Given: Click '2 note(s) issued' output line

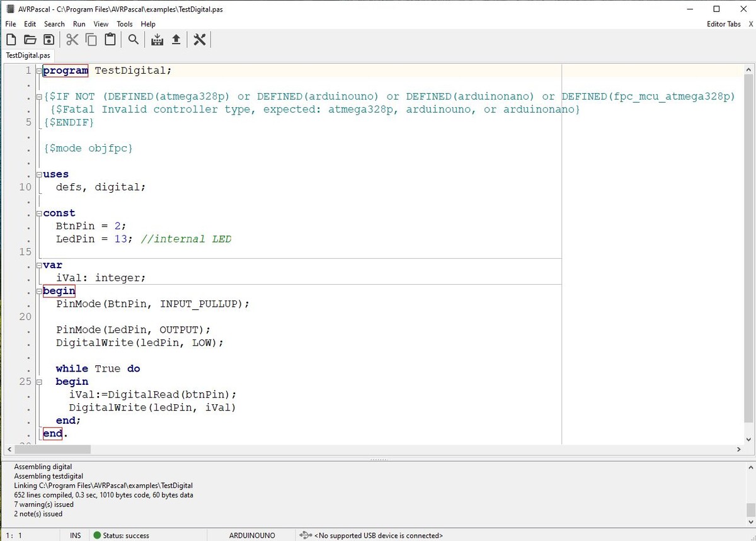Looking at the screenshot, I should click(x=38, y=514).
